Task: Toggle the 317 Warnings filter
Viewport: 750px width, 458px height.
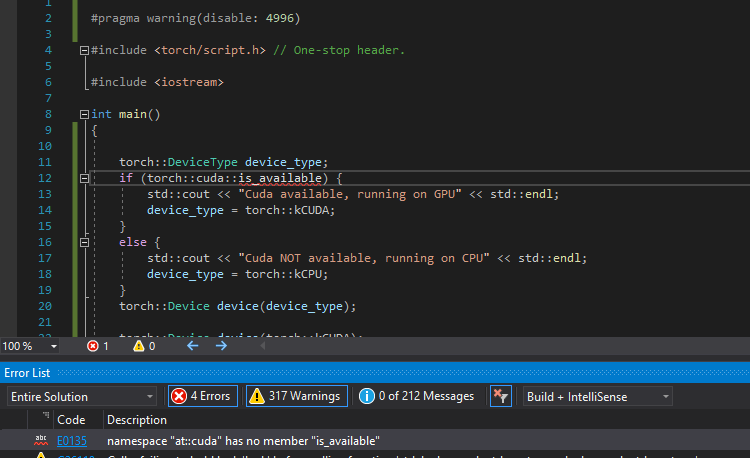Action: (x=297, y=396)
